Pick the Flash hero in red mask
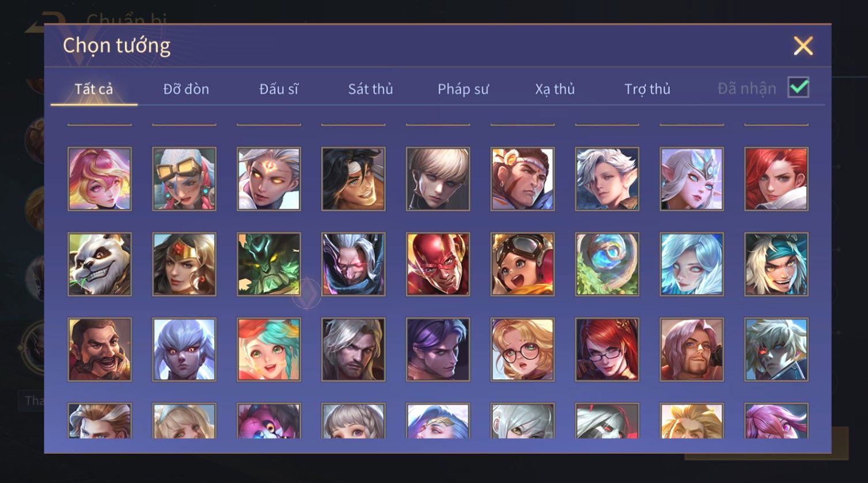868x483 pixels. point(438,264)
